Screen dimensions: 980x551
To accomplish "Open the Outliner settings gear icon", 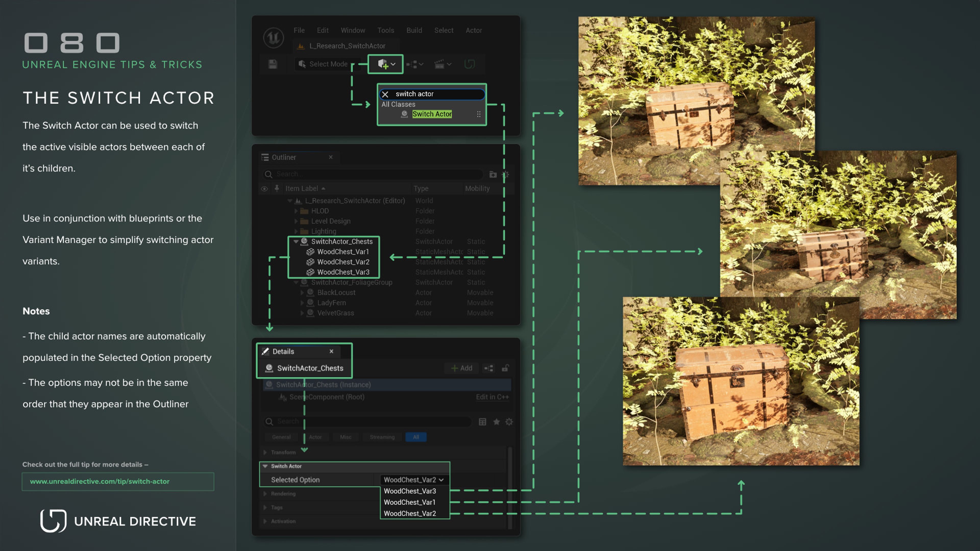I will click(505, 174).
